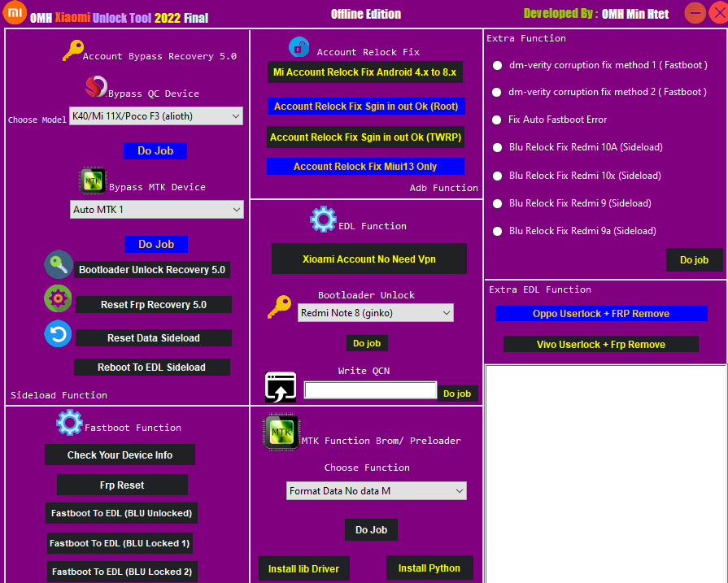Click Do job next to Write QCN field

[457, 394]
